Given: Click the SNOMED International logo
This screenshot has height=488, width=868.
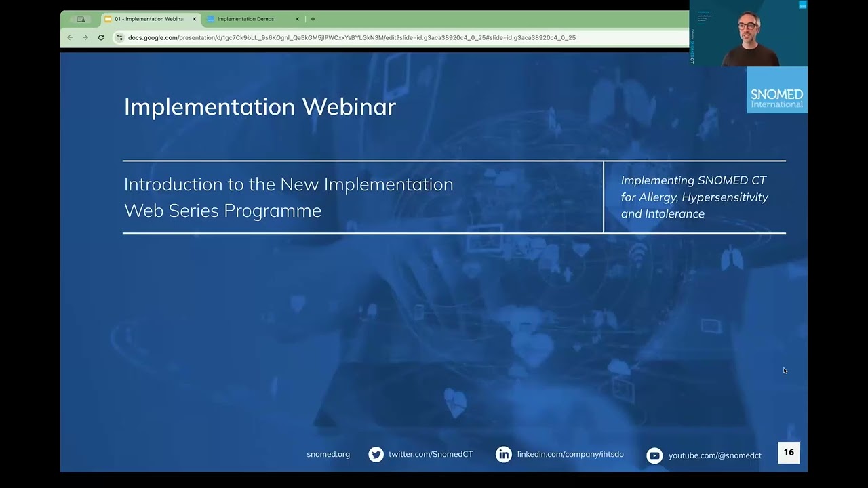Looking at the screenshot, I should 776,90.
